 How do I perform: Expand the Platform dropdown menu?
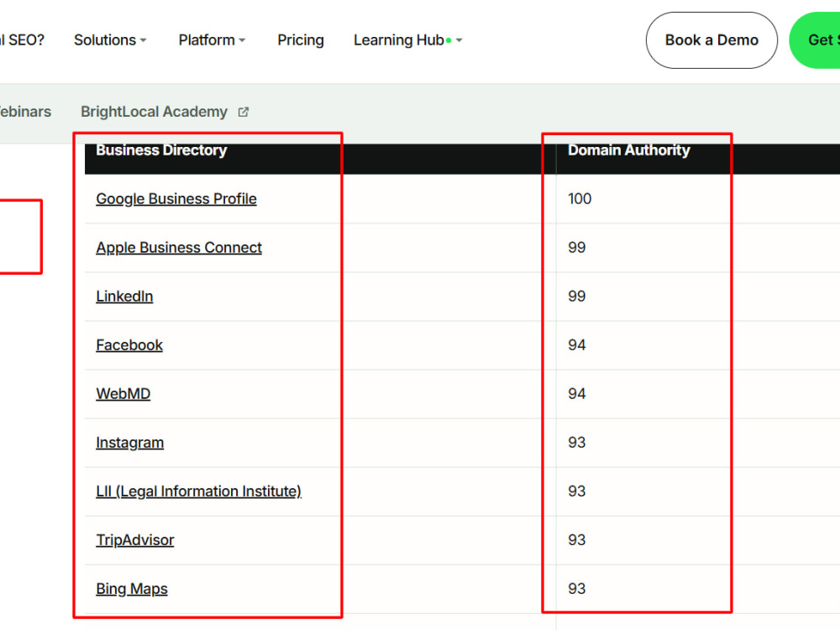coord(212,40)
